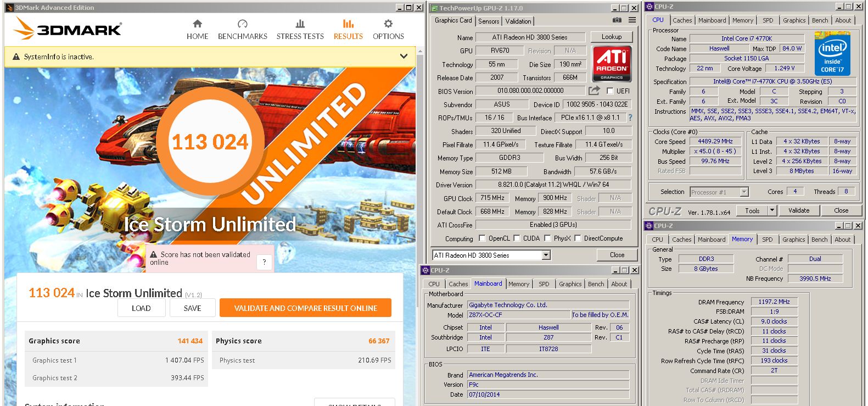Click the 3DMark Advanced Edition title bar icon
This screenshot has width=868, height=406.
9,8
